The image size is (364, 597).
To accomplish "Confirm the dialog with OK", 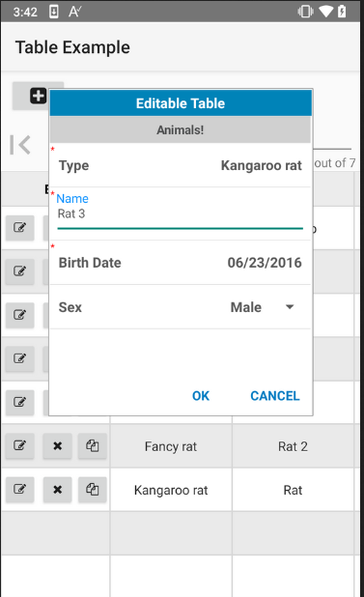I will click(x=201, y=396).
